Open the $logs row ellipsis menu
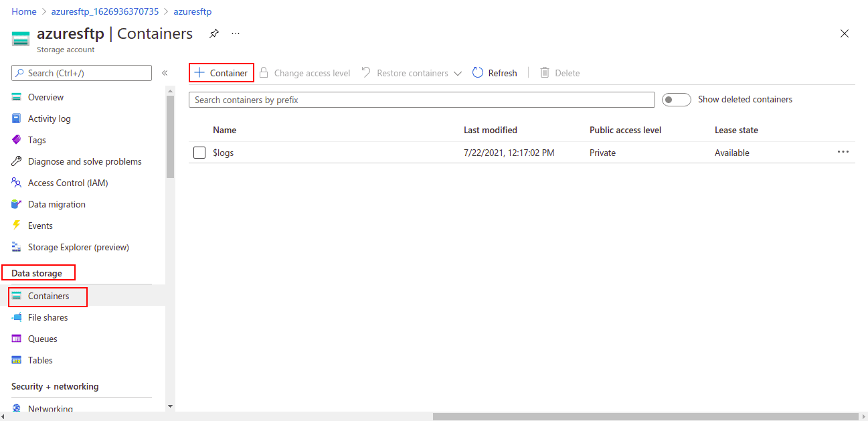The width and height of the screenshot is (868, 421). (843, 152)
